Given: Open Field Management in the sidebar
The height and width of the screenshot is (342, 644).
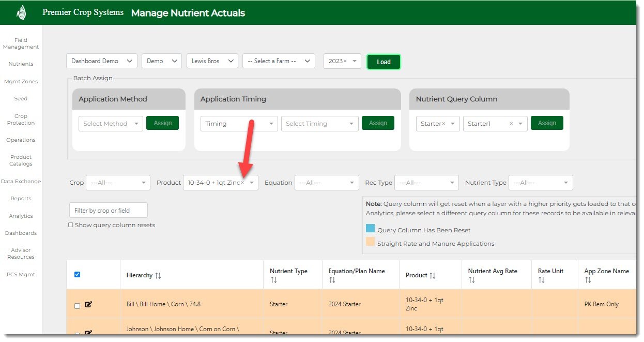Looking at the screenshot, I should coord(21,43).
